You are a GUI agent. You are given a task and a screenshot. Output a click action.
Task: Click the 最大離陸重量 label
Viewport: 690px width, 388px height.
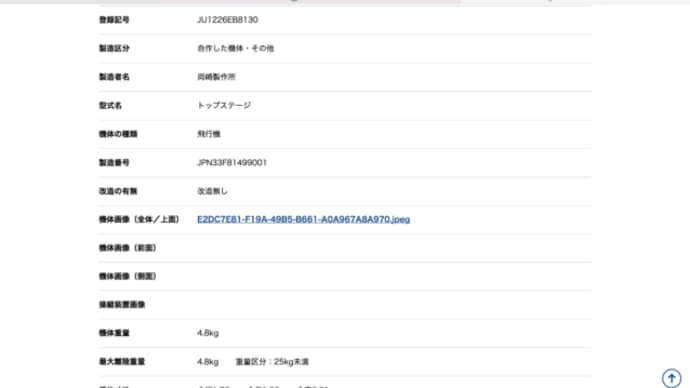click(x=122, y=362)
